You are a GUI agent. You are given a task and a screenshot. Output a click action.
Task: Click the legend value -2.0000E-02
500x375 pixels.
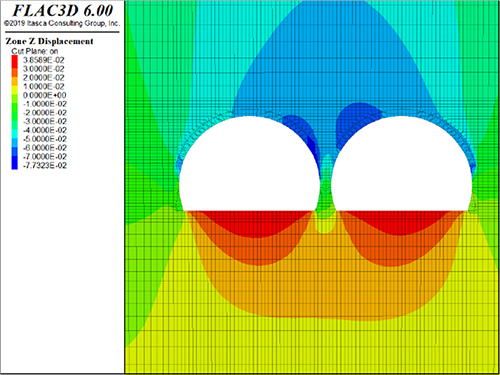tap(44, 113)
